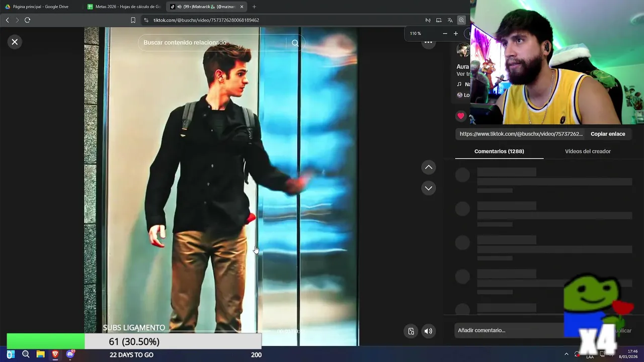Open the Windows Start menu

pyautogui.click(x=11, y=354)
